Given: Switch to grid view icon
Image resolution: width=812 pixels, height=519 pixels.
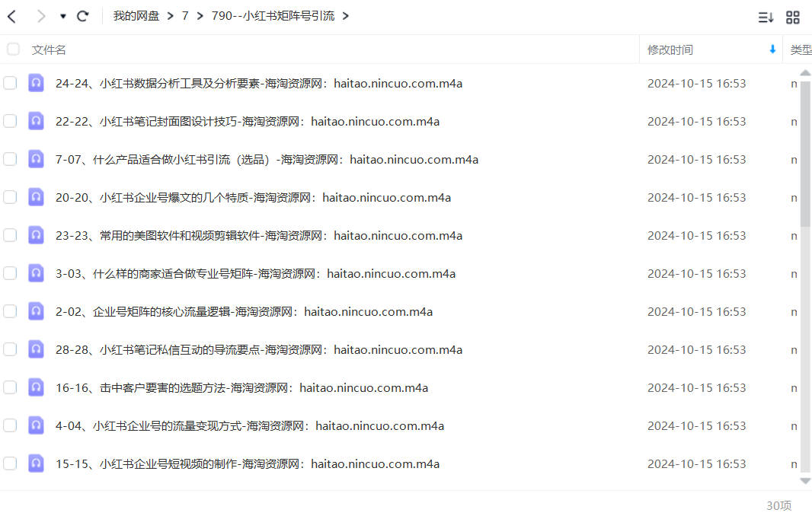Looking at the screenshot, I should pyautogui.click(x=793, y=18).
